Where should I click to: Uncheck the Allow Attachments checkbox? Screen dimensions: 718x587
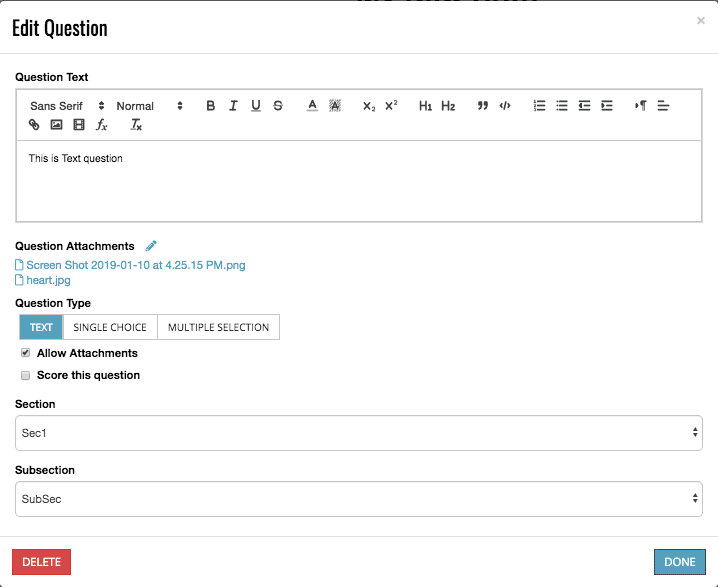[25, 353]
